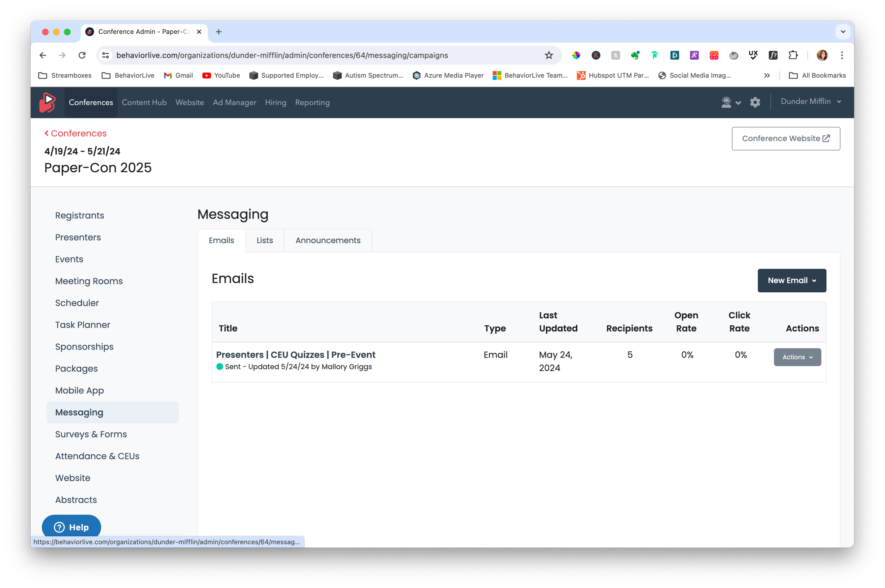Click the site information icon in address bar

point(106,55)
